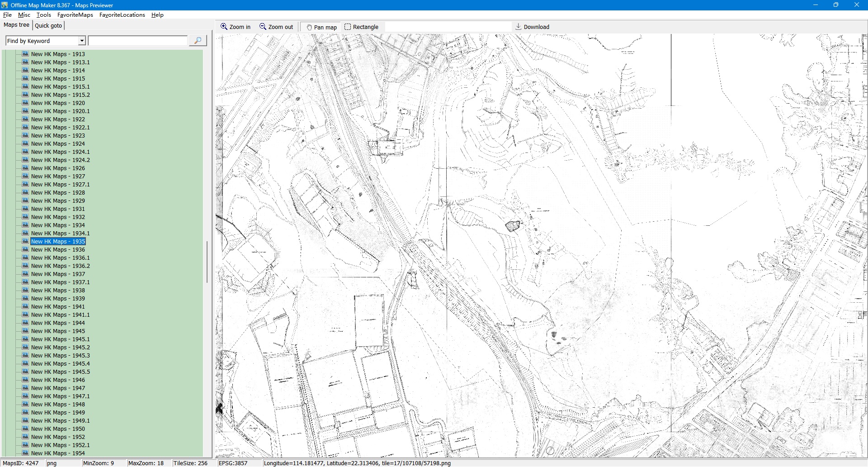Viewport: 868px width, 467px height.
Task: Click map icon beside New HK Maps - 1954
Action: click(x=25, y=453)
